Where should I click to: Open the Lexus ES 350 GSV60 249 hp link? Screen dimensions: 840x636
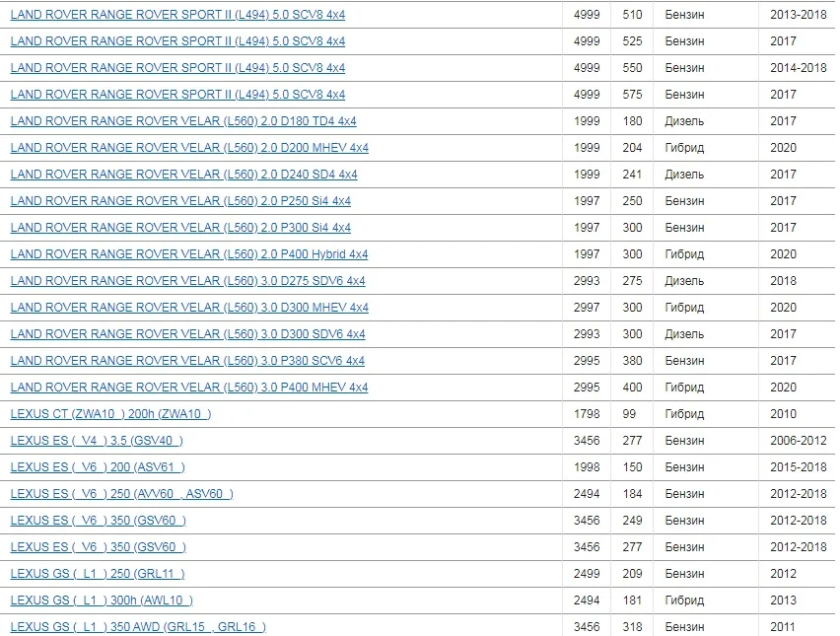[99, 521]
